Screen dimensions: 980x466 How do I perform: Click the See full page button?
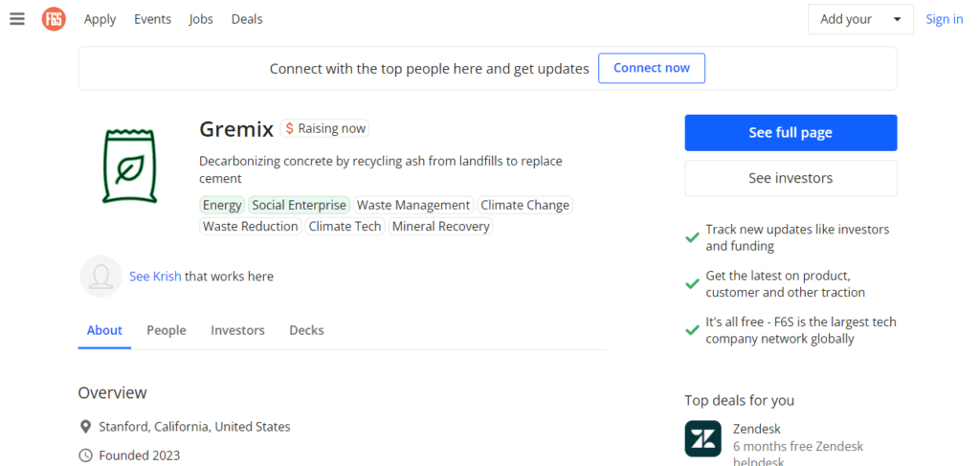coord(791,132)
